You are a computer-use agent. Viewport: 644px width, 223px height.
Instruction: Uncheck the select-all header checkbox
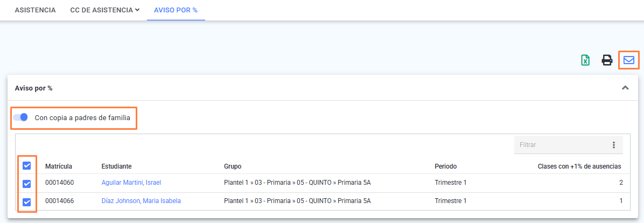(x=27, y=165)
